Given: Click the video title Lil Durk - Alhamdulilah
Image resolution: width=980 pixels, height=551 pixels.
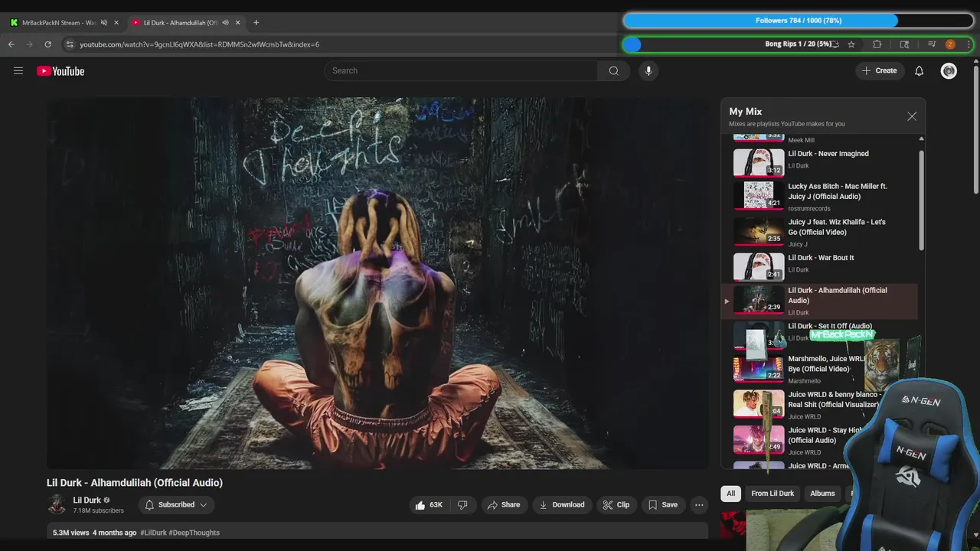Looking at the screenshot, I should 135,483.
